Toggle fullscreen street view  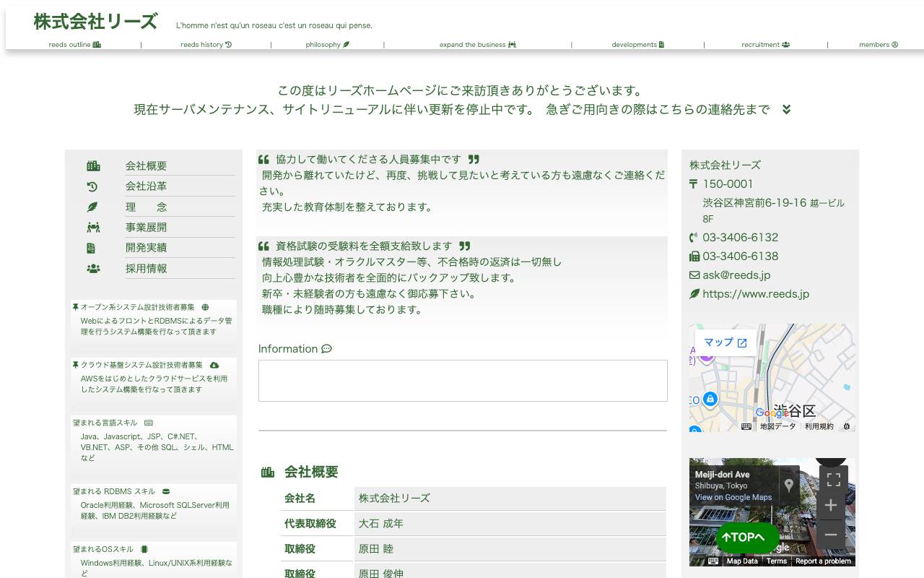[834, 480]
